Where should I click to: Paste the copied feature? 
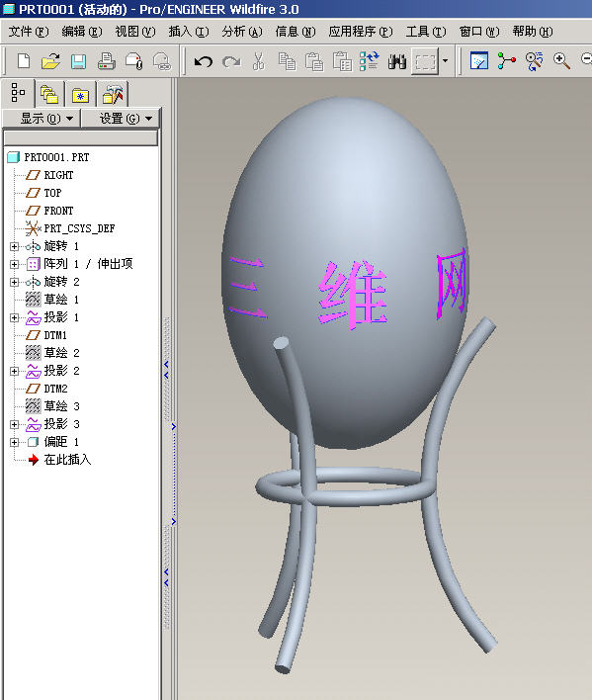pos(314,61)
